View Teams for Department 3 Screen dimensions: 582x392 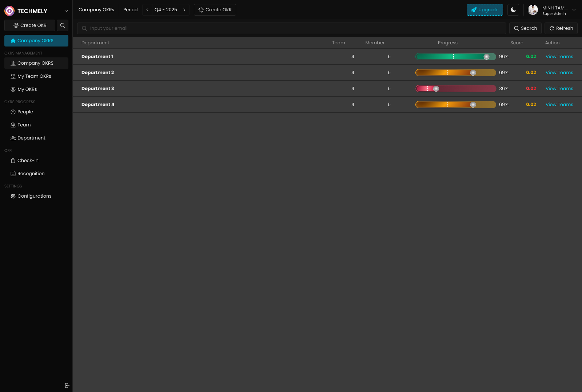pyautogui.click(x=559, y=89)
